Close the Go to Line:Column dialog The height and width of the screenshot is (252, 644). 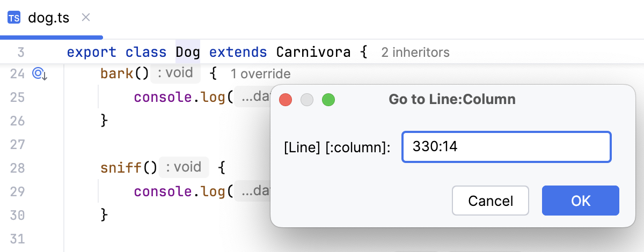[286, 100]
